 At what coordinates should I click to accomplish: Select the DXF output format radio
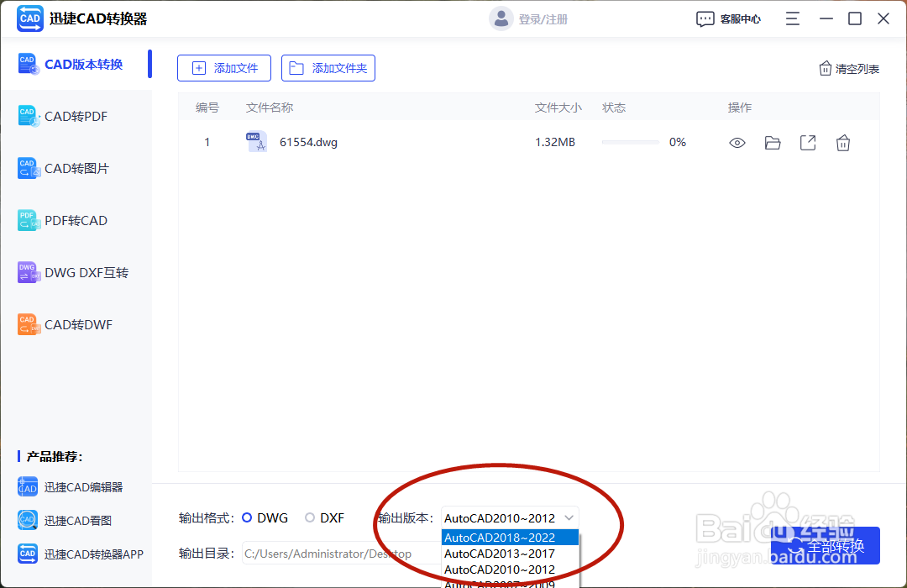pos(310,518)
